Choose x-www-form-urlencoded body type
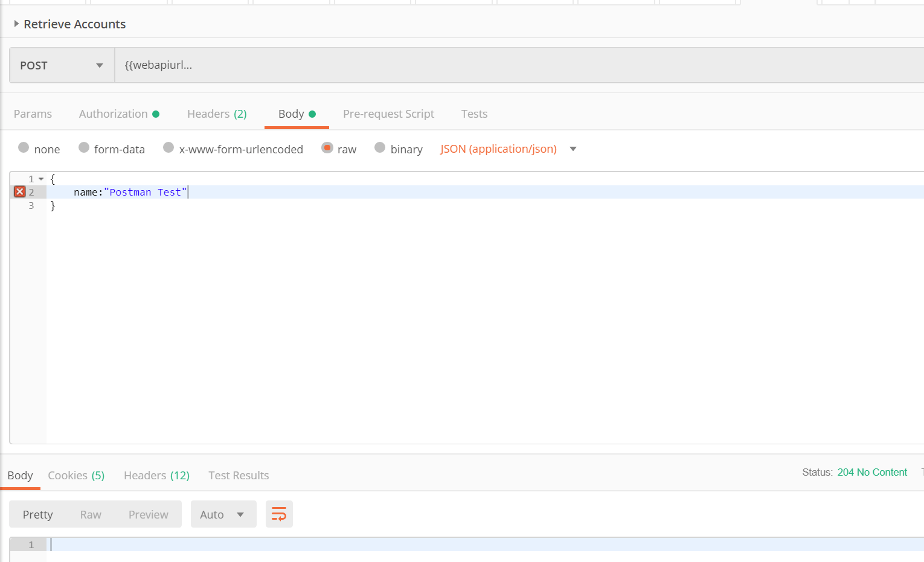924x562 pixels. 168,148
